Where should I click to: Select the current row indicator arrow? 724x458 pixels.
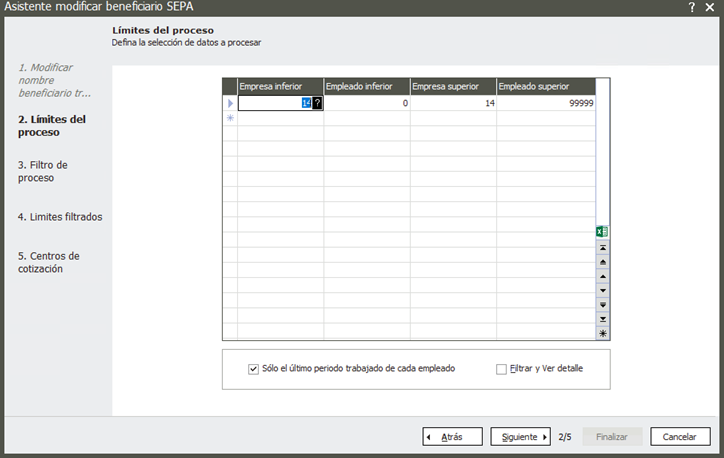[x=229, y=103]
